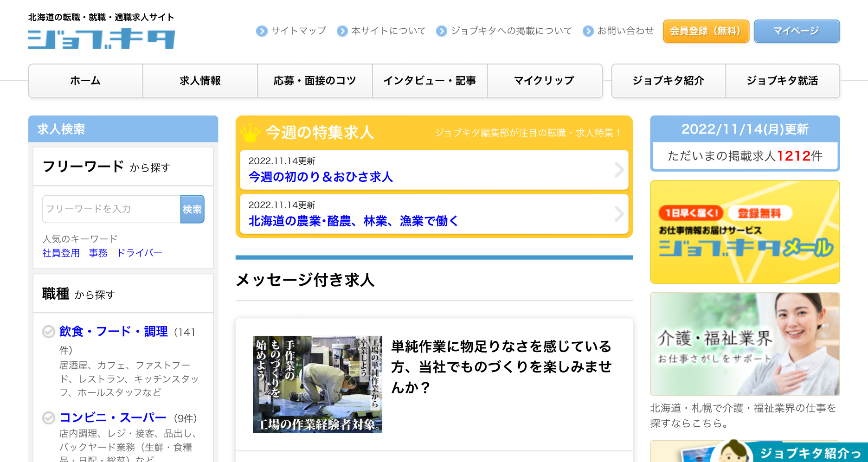This screenshot has height=462, width=868.
Task: Select the 事務 popular keyword
Action: [x=98, y=253]
